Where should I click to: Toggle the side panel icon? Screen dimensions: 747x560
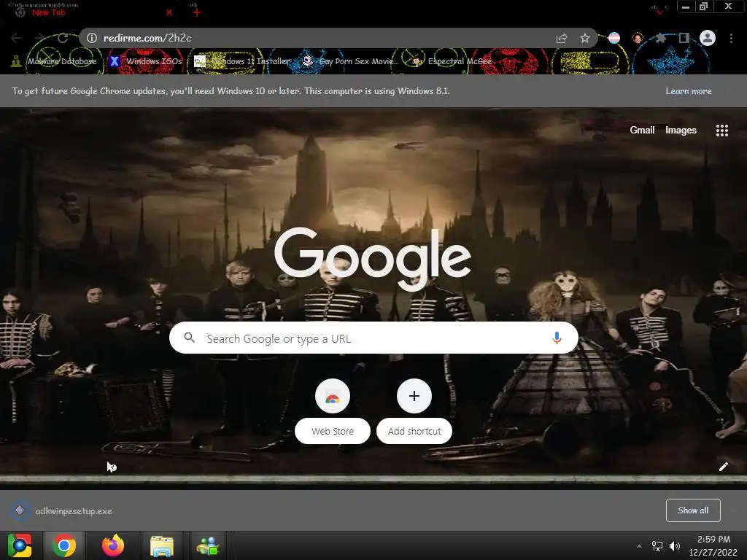pos(684,38)
